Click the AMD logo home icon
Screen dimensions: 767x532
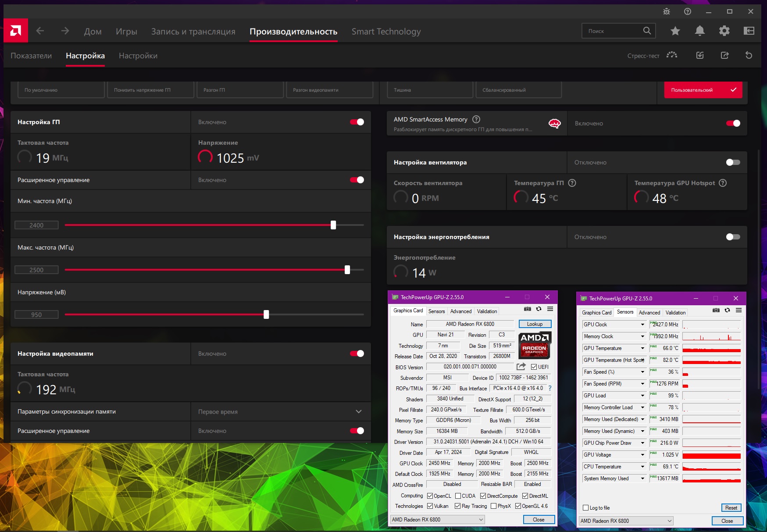[x=16, y=31]
